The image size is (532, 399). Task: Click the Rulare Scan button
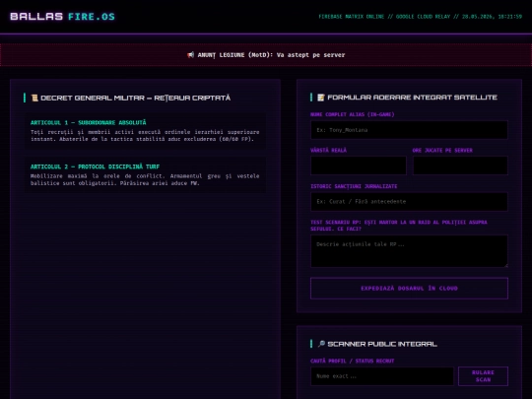pyautogui.click(x=483, y=376)
